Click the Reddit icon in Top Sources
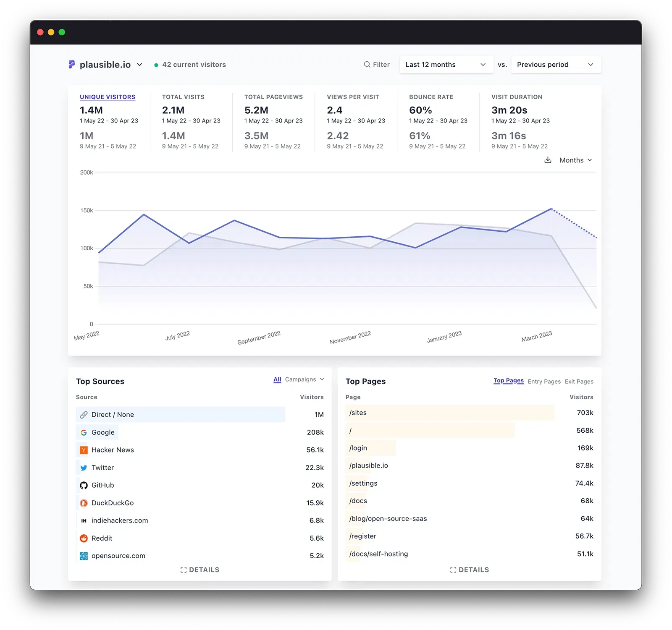The width and height of the screenshot is (672, 630). click(84, 538)
